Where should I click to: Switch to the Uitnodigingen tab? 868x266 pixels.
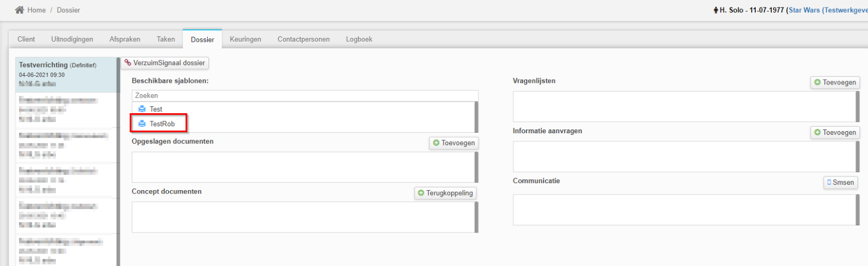pos(72,39)
